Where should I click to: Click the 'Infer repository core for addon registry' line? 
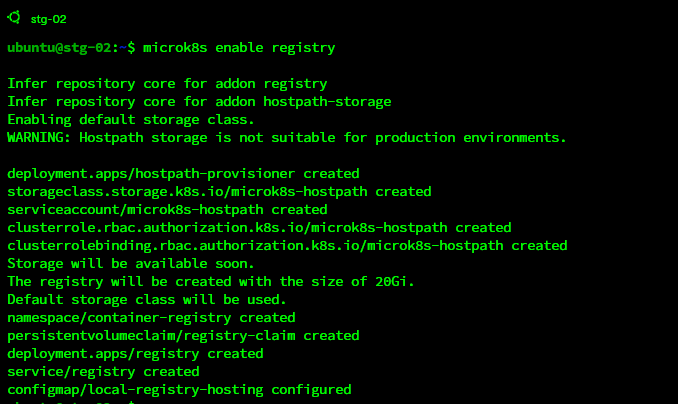coord(167,83)
